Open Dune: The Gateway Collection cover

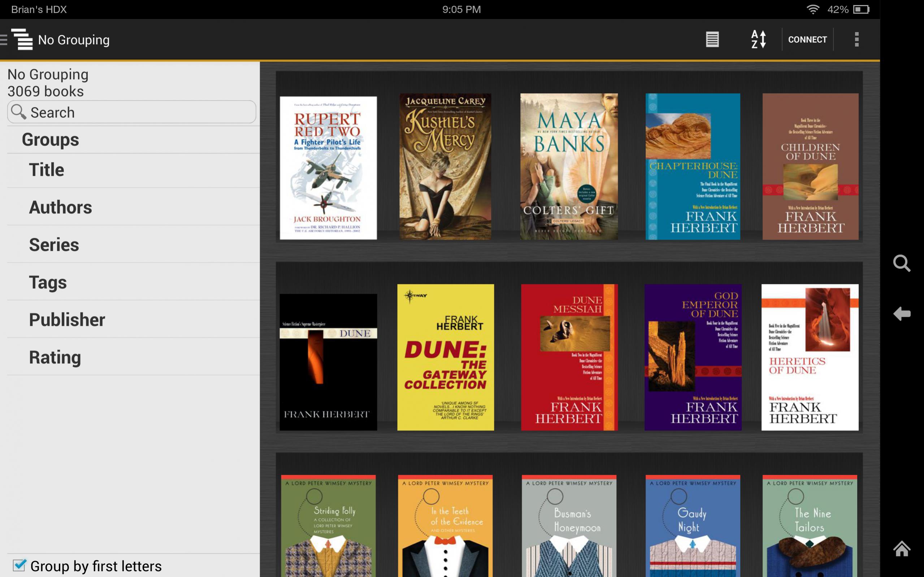[445, 357]
